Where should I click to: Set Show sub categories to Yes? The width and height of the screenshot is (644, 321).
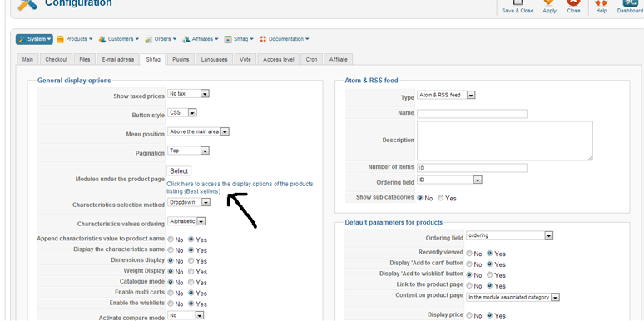pyautogui.click(x=441, y=198)
